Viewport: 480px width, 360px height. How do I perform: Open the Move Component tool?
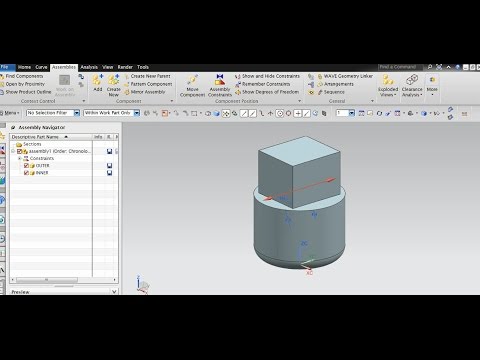(x=192, y=86)
